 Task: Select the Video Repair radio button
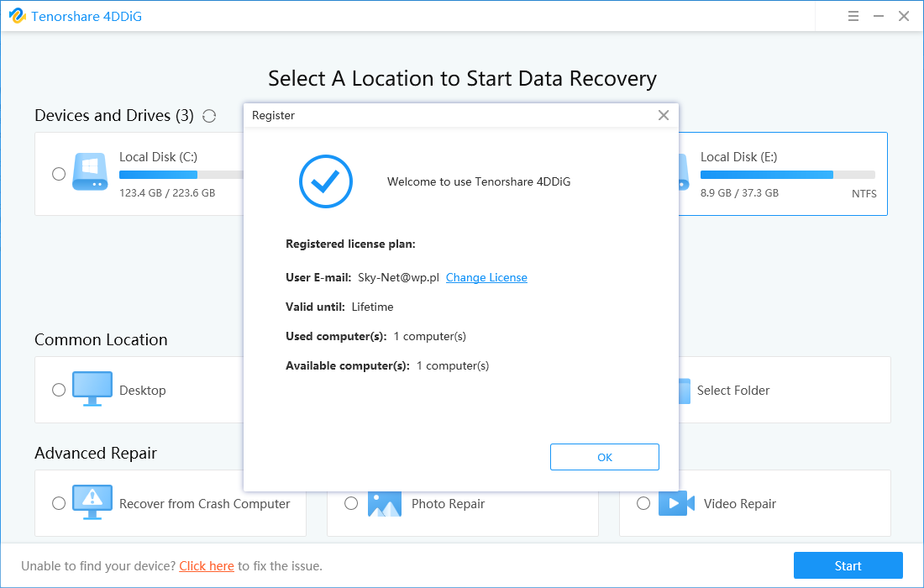coord(643,503)
